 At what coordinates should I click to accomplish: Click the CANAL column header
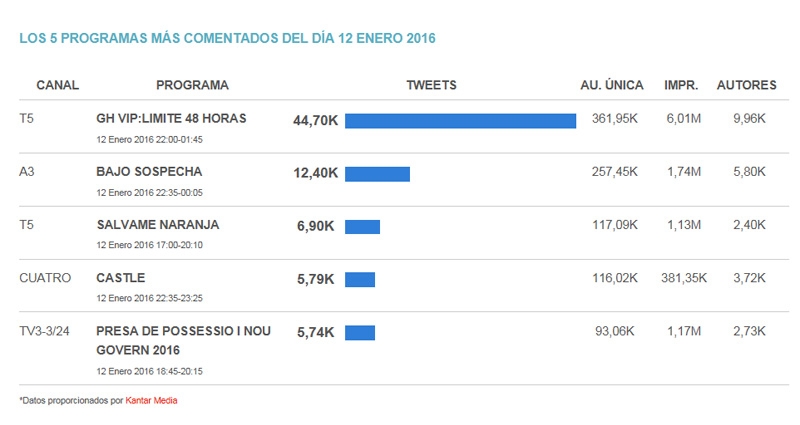(x=57, y=86)
